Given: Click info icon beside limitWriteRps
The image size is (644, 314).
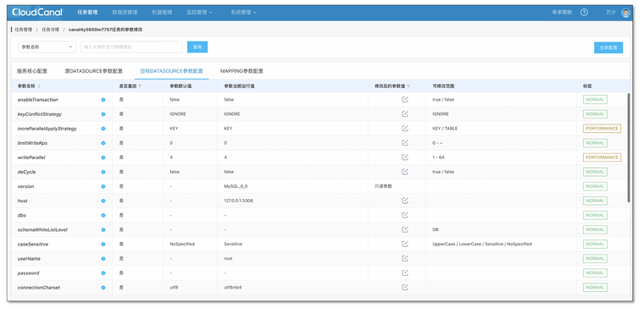Looking at the screenshot, I should (x=103, y=143).
